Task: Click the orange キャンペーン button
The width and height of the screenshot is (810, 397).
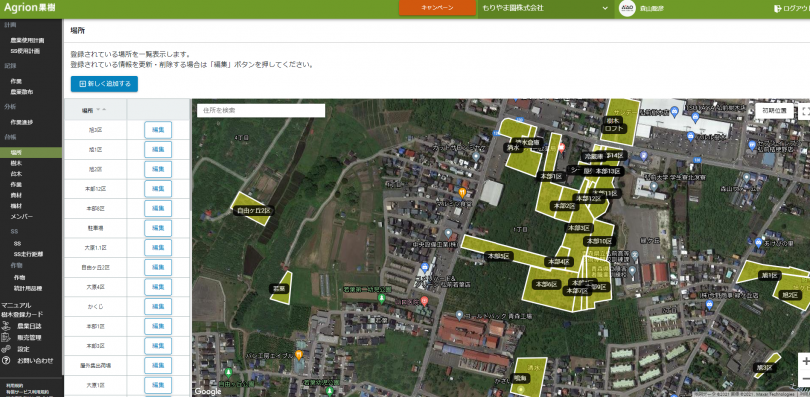Action: (437, 8)
